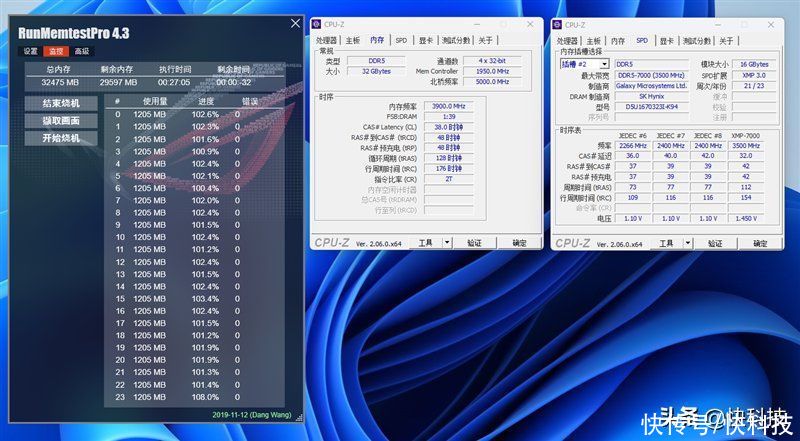Viewport: 800px width, 441px height.
Task: Expand 插槽 #2 slot selection dropdown
Action: coord(605,64)
